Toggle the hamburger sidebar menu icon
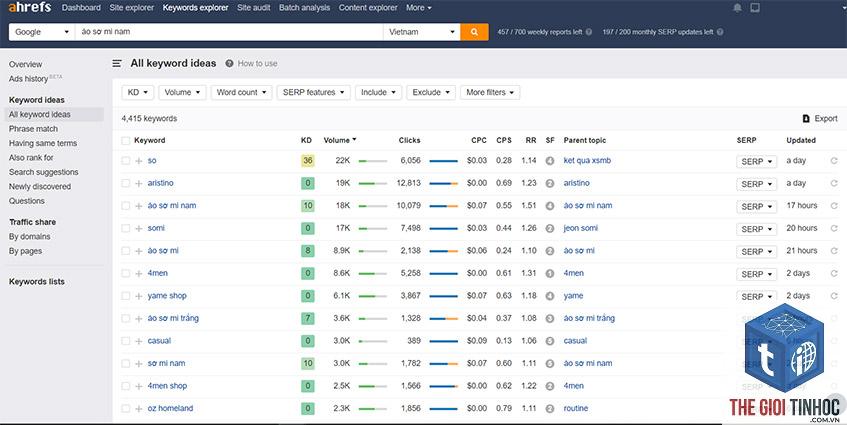 (x=117, y=64)
